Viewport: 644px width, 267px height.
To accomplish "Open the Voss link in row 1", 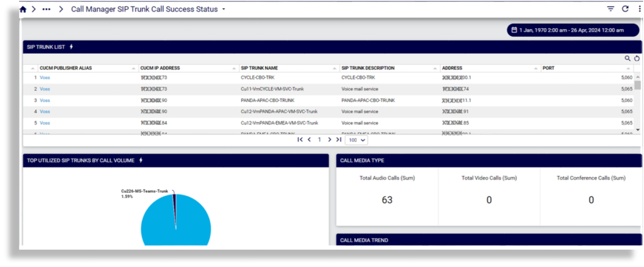I will pos(45,77).
